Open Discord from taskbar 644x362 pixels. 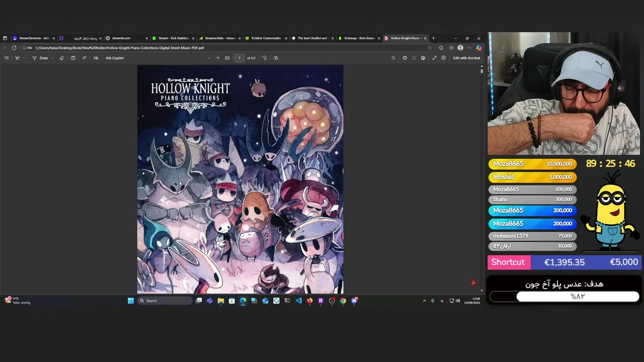coord(354,301)
